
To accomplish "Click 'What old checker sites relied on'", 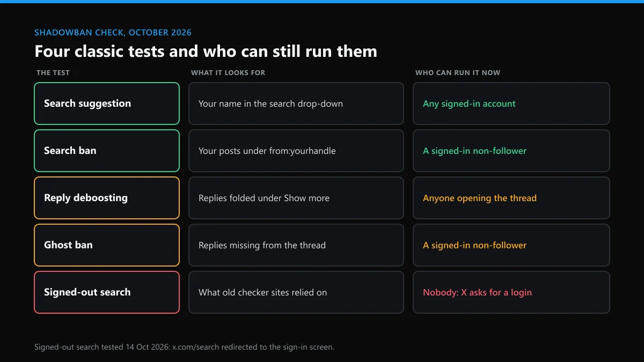I will coord(296,292).
